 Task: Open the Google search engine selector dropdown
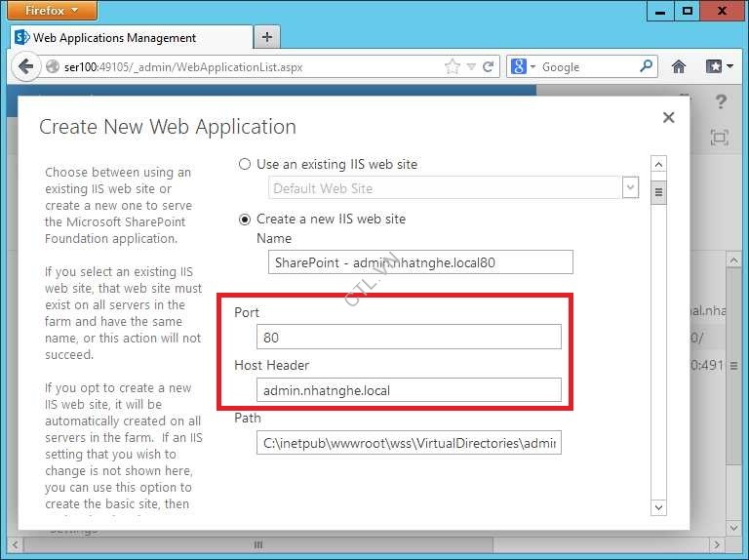[522, 67]
